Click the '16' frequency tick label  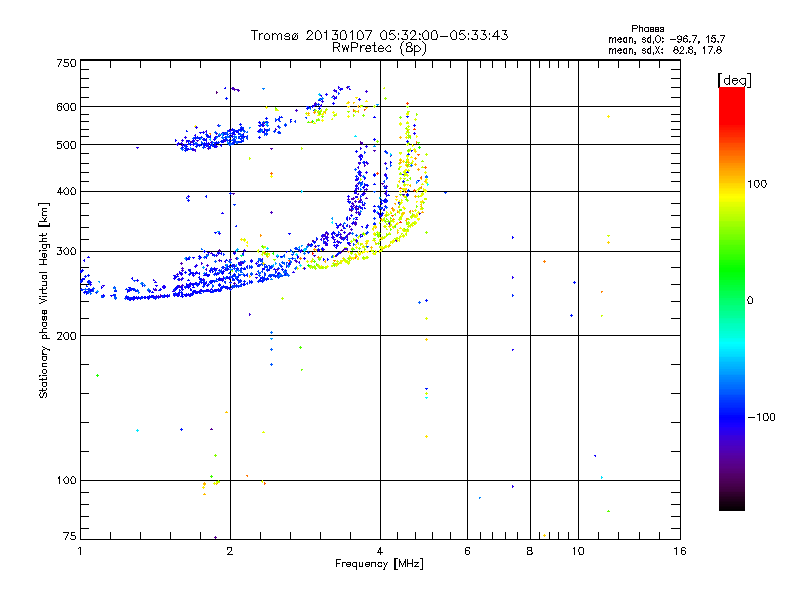[x=680, y=551]
